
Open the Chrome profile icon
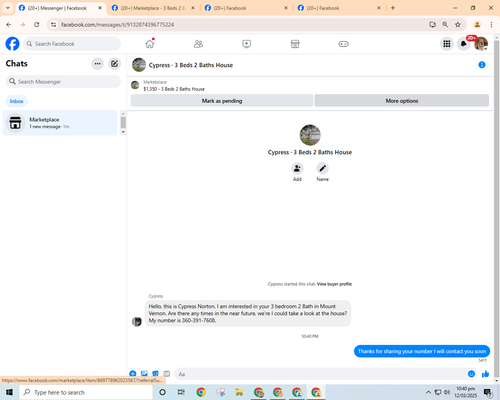click(477, 25)
